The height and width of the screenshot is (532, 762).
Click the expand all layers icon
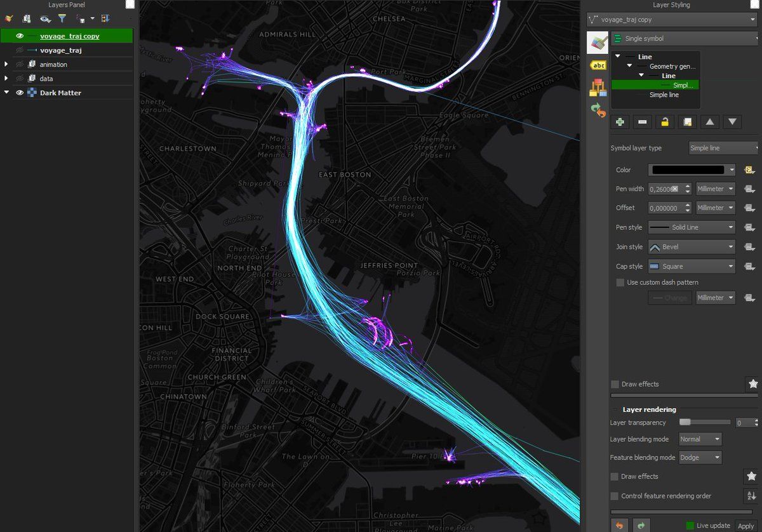[105, 19]
